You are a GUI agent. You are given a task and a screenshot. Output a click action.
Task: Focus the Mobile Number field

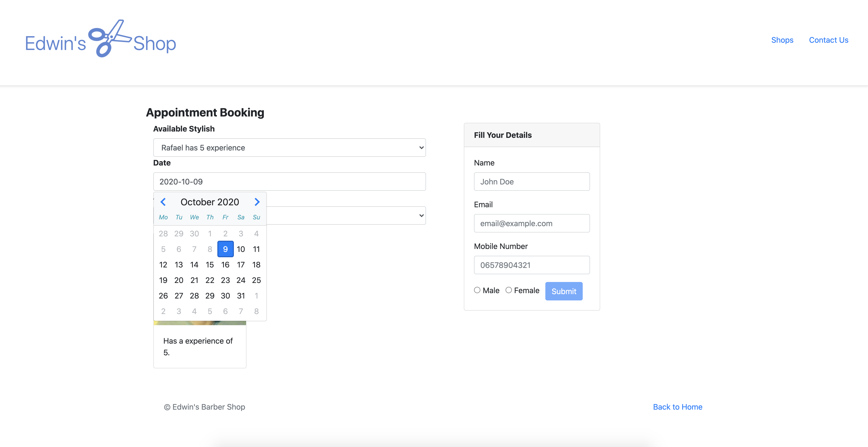[x=531, y=265]
